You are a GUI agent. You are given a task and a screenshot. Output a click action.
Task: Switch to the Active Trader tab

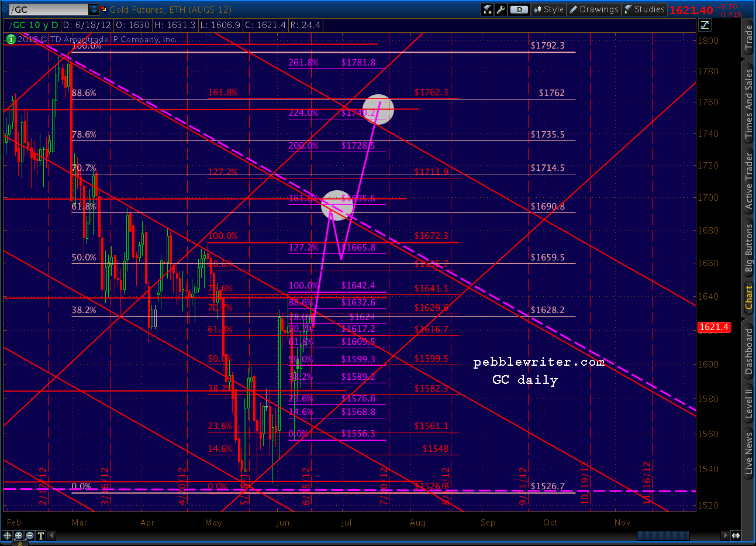[748, 181]
